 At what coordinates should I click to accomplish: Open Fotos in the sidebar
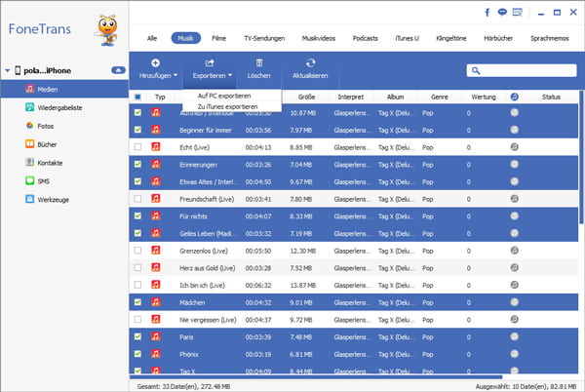point(45,126)
